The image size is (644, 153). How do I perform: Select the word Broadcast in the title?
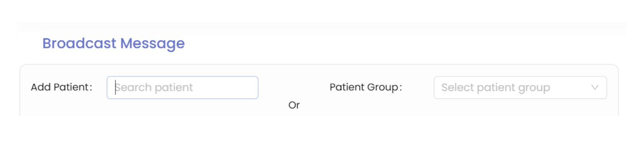pyautogui.click(x=79, y=43)
